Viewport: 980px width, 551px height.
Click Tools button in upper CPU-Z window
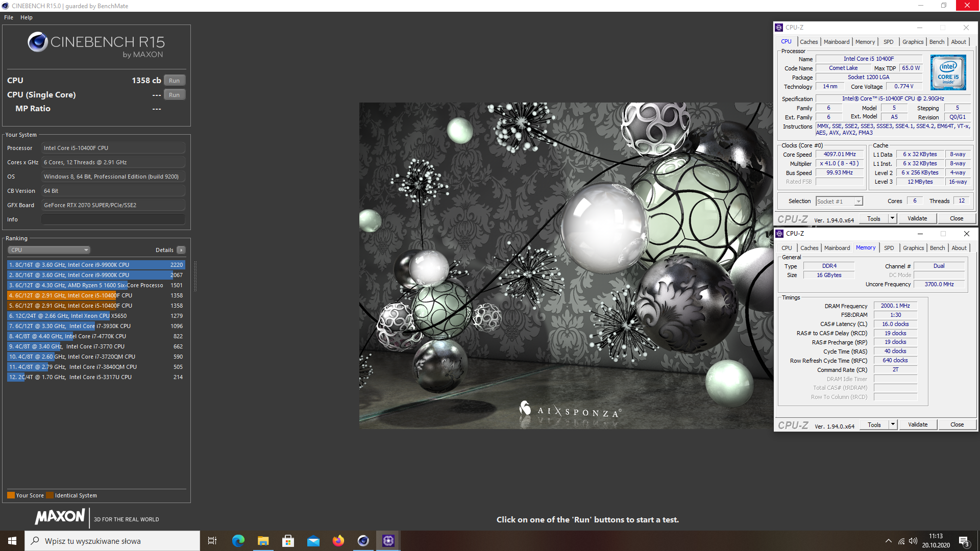click(874, 219)
